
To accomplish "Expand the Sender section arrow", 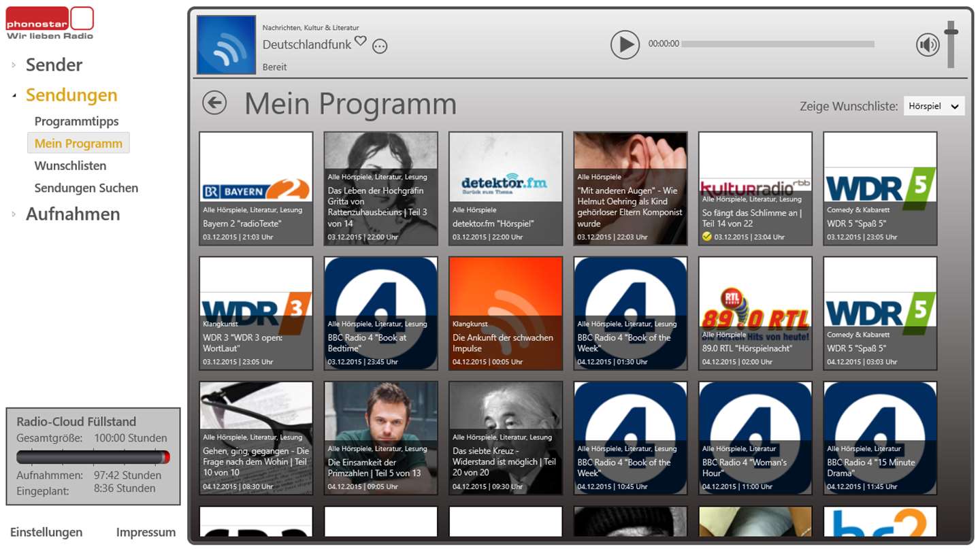I will (x=14, y=65).
